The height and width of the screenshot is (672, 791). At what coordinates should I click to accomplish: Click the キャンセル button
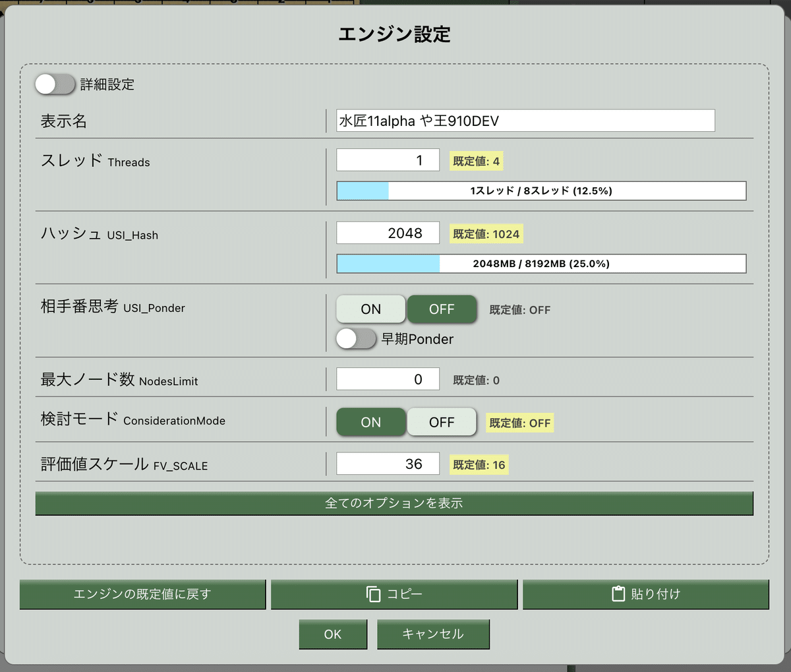pos(433,634)
